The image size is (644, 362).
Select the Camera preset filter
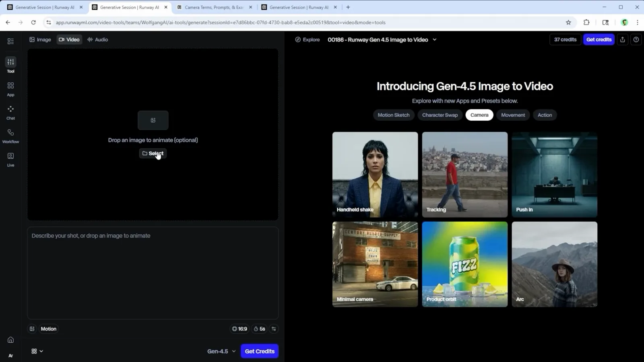(479, 115)
